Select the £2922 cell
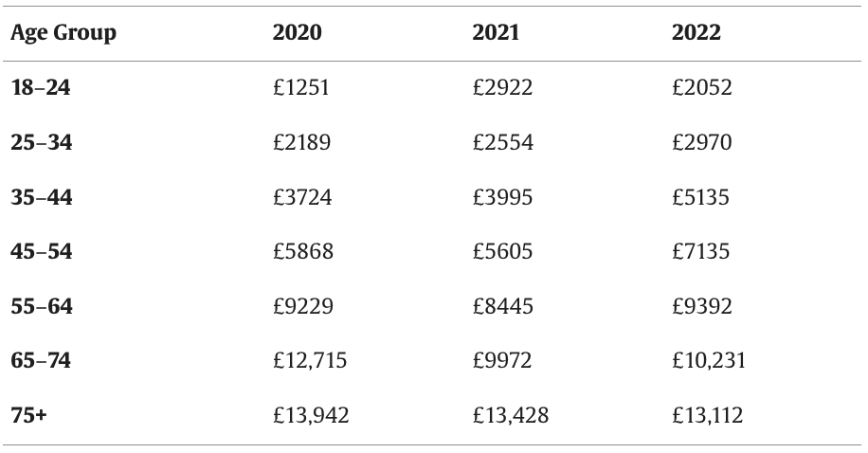The height and width of the screenshot is (453, 868). (x=502, y=88)
